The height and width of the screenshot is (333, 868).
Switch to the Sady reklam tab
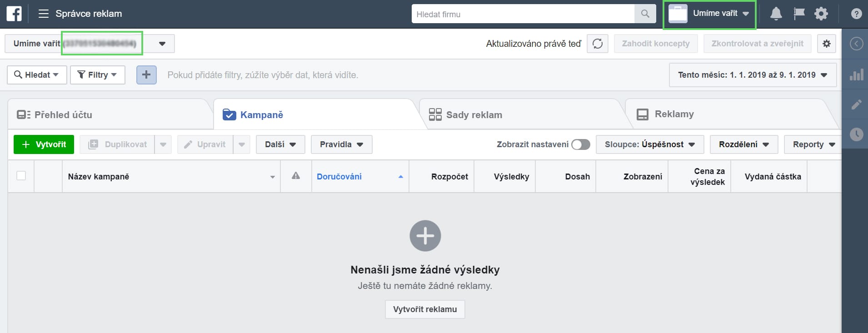tap(474, 115)
